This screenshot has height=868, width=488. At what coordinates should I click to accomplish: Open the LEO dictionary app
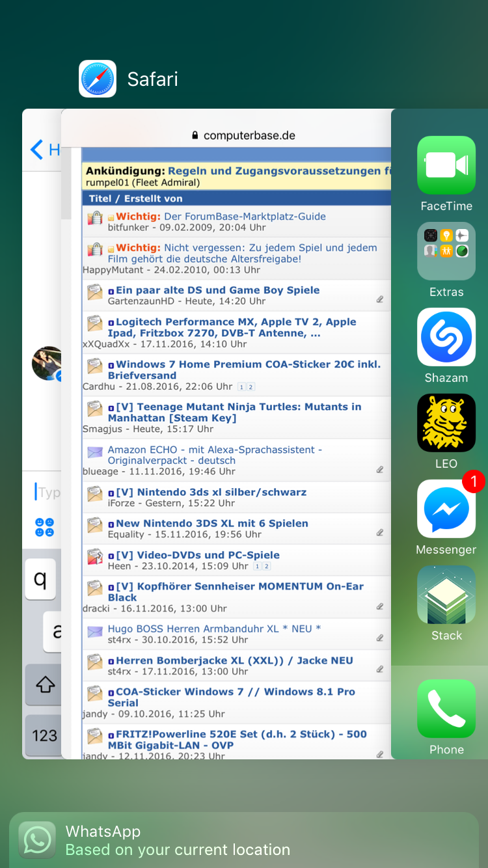pyautogui.click(x=446, y=423)
